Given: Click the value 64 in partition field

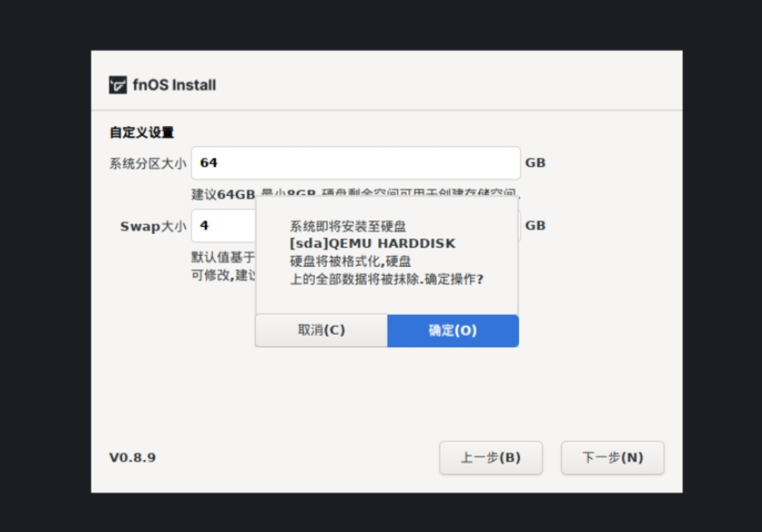Looking at the screenshot, I should 208,162.
